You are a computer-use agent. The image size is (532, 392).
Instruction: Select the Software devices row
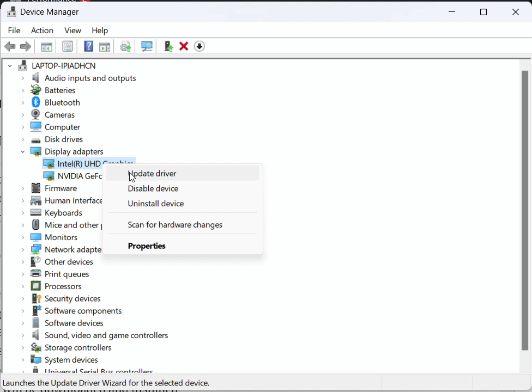coord(74,323)
